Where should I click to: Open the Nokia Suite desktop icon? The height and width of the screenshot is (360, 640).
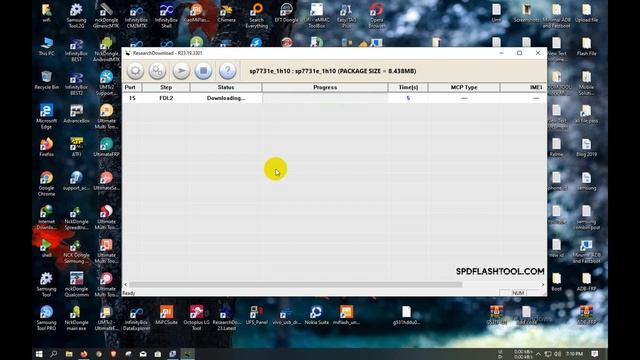pyautogui.click(x=316, y=314)
